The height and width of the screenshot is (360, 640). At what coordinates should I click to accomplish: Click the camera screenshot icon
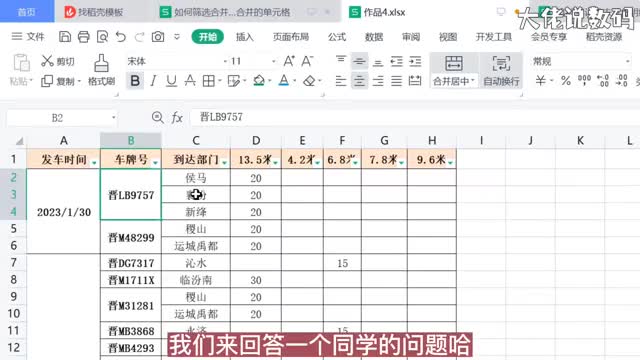point(158,37)
